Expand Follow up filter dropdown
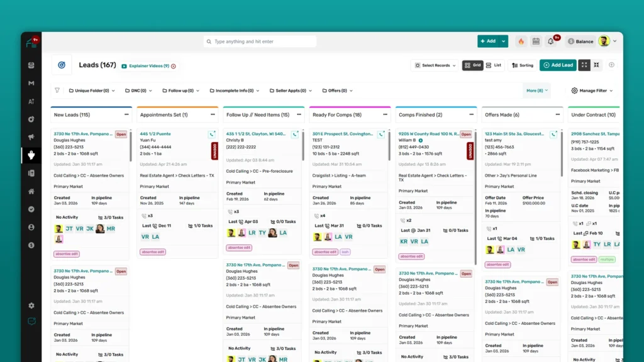644x362 pixels. pos(180,90)
